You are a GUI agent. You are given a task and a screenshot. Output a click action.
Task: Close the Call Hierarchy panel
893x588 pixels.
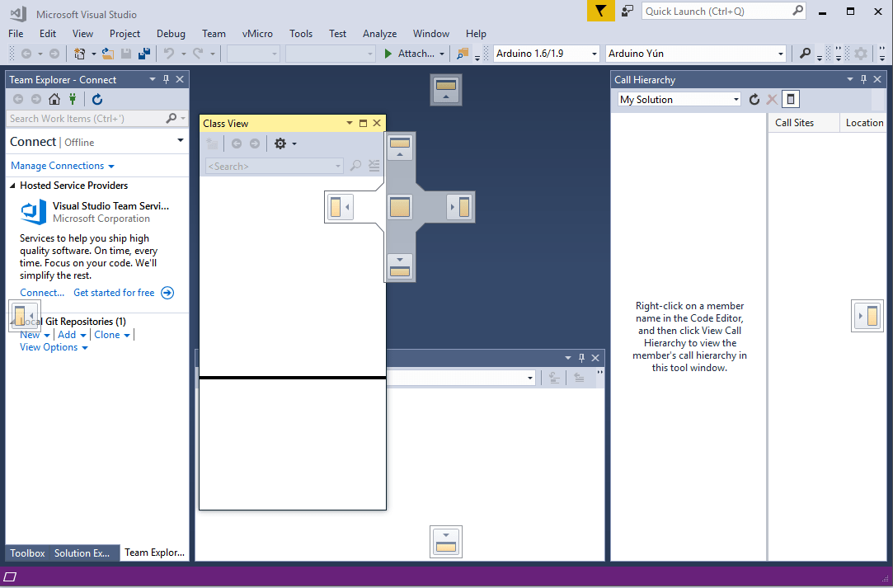pos(877,79)
